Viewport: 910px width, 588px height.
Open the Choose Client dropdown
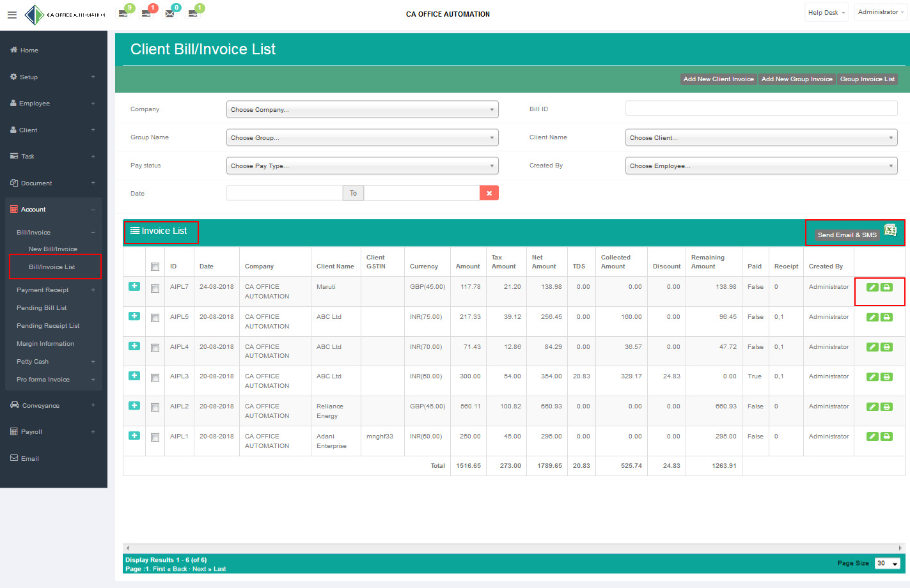click(761, 137)
